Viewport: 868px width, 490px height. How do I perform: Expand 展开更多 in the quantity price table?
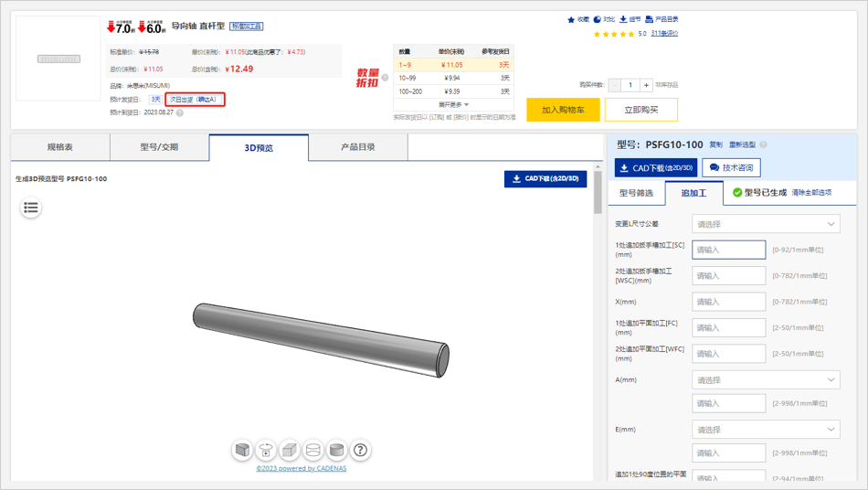[x=453, y=104]
